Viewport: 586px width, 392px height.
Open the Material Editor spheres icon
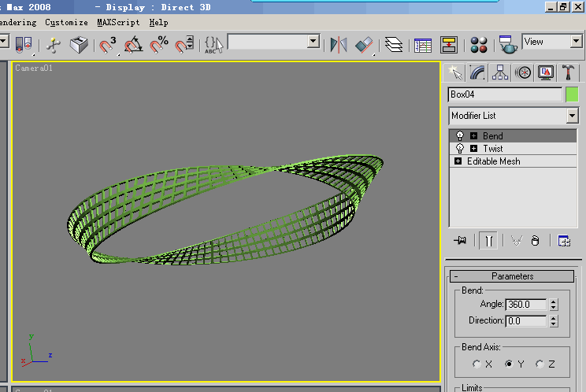click(x=479, y=45)
